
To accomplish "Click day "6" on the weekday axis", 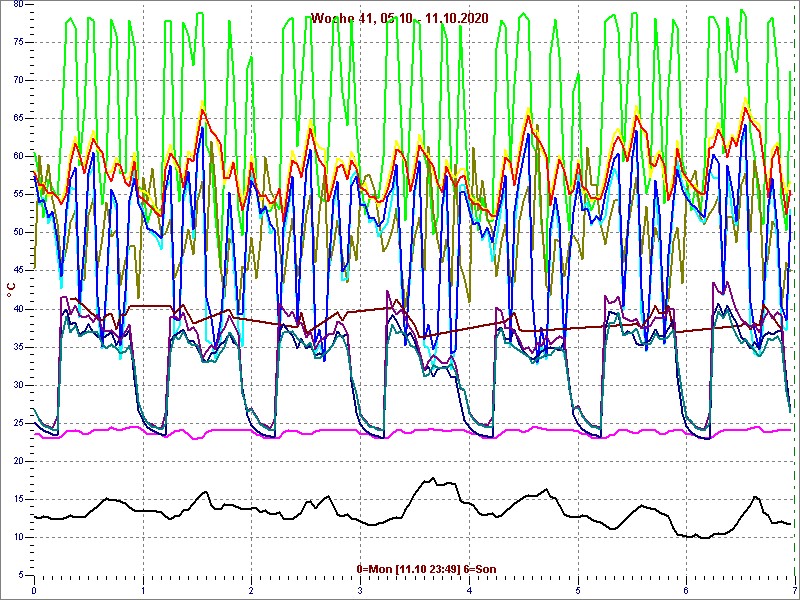I will coord(686,591).
